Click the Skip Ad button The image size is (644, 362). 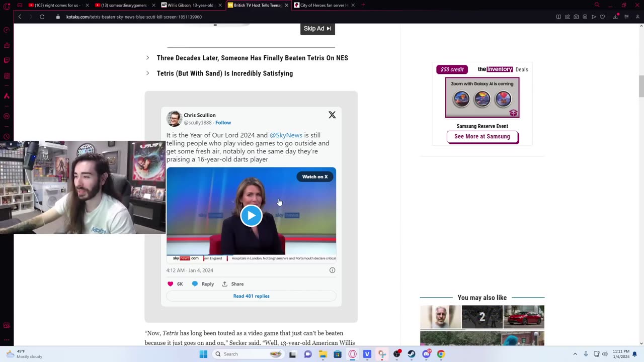click(317, 29)
